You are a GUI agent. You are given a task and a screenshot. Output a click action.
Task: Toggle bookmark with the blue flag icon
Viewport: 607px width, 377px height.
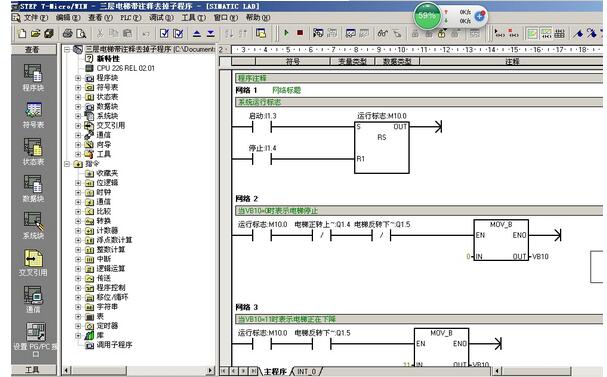click(579, 34)
